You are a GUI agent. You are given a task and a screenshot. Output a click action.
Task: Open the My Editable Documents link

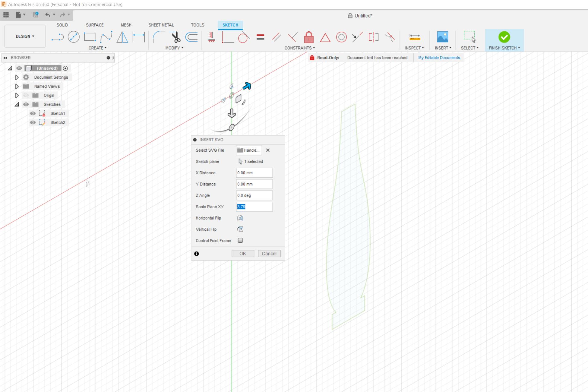[439, 58]
